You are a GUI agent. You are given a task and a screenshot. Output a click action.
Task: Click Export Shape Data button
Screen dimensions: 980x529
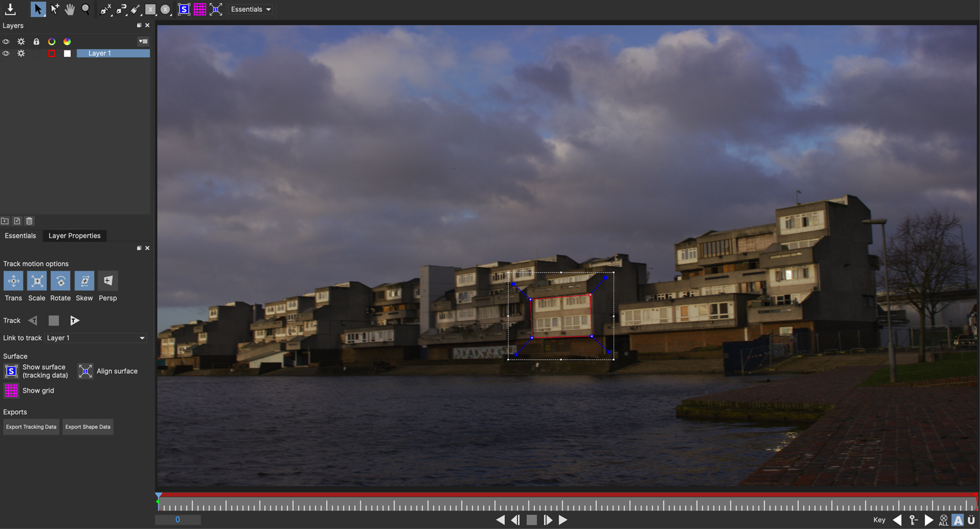point(88,427)
